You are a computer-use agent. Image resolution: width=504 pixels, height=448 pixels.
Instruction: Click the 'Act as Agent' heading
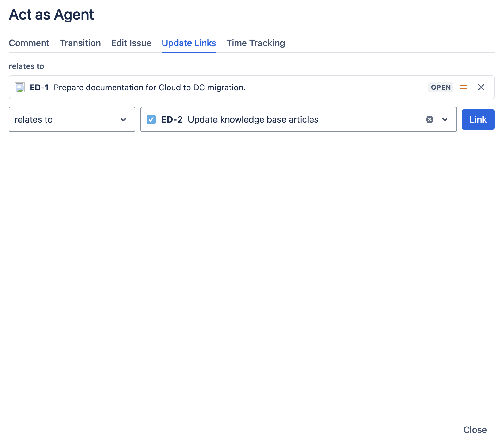click(52, 15)
